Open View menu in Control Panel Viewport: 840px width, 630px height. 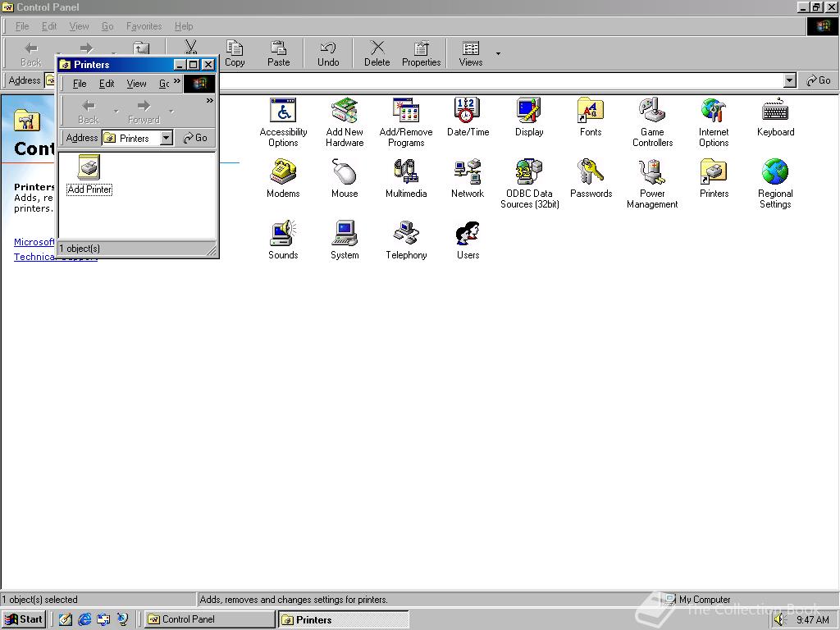coord(80,26)
